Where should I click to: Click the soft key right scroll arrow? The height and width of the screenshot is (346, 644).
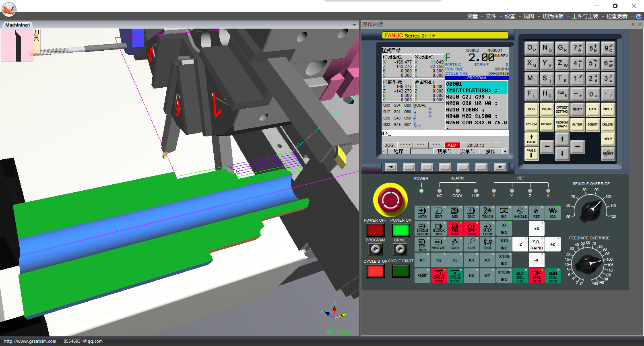tap(500, 167)
